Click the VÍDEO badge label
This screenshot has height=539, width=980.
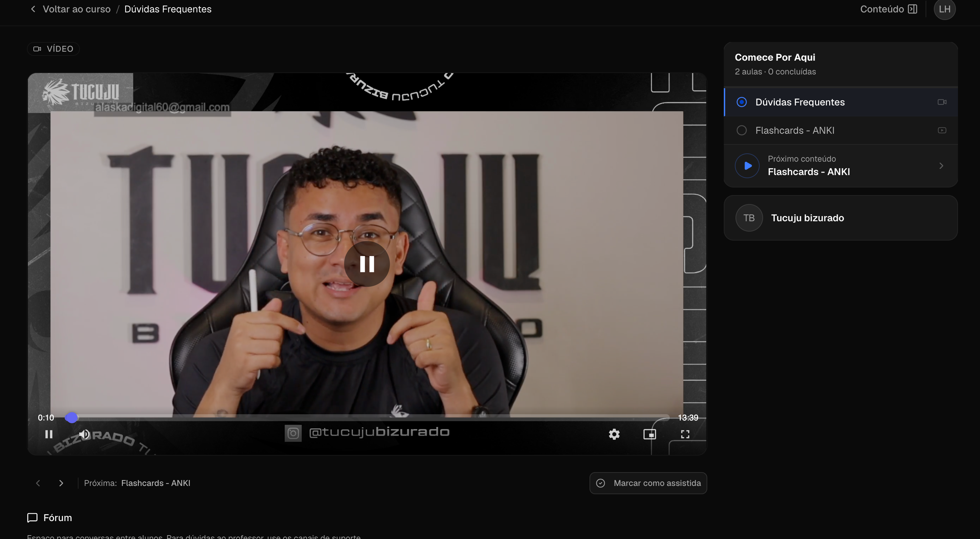coord(53,49)
